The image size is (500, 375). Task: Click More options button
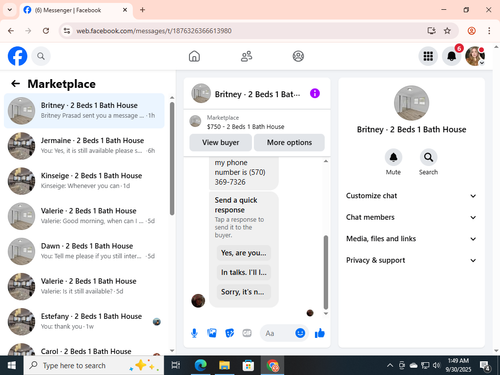pyautogui.click(x=289, y=142)
